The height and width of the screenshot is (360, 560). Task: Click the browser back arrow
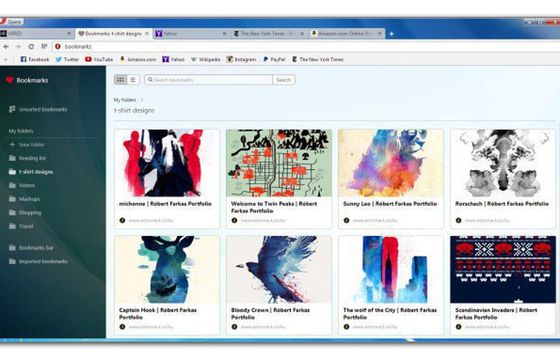pos(6,46)
